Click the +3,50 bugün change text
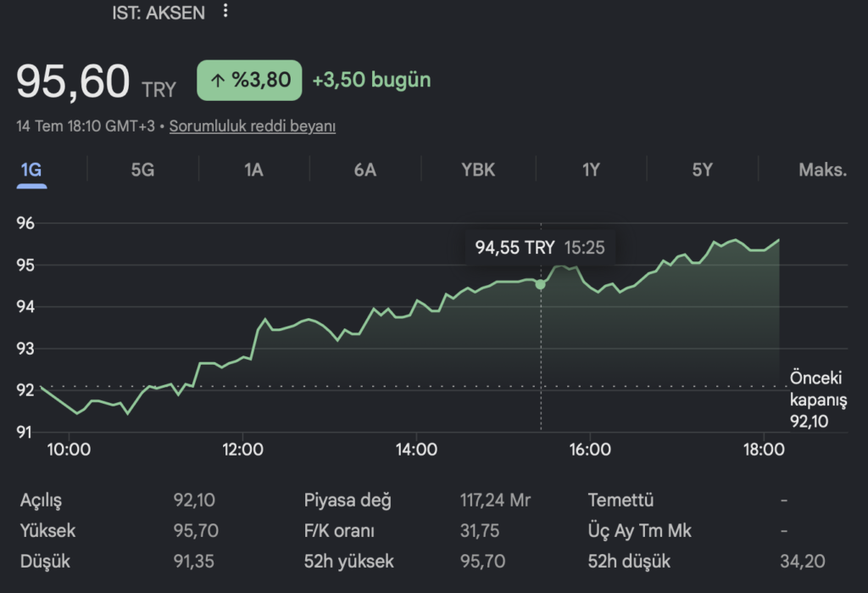The image size is (868, 593). (x=371, y=80)
